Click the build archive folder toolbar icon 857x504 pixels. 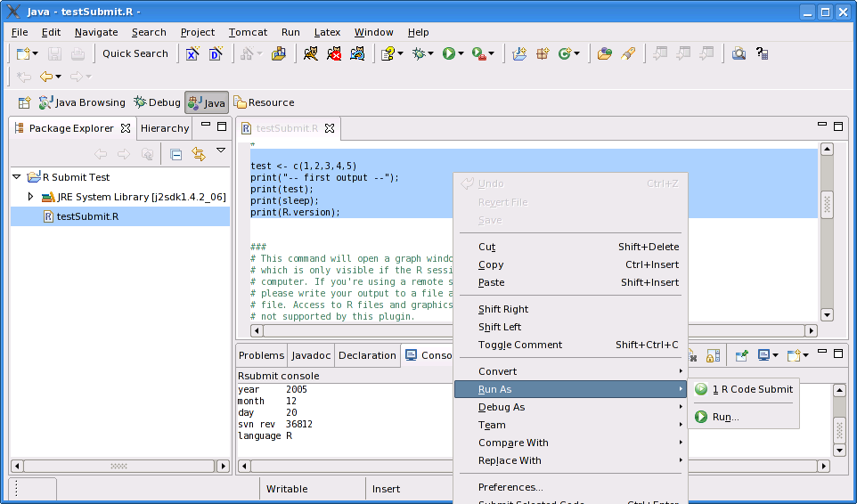(279, 53)
